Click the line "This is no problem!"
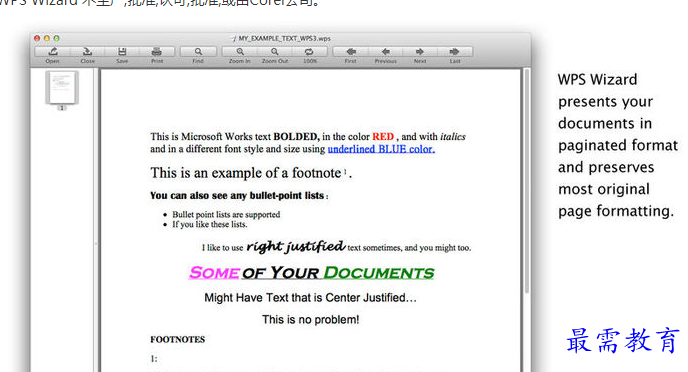 (311, 319)
